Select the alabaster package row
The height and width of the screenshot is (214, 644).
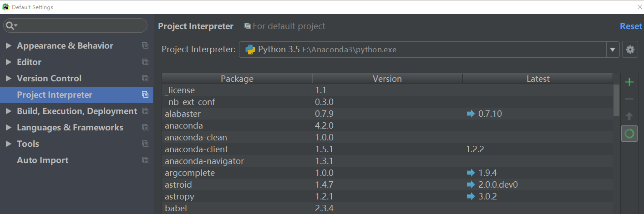[388, 114]
